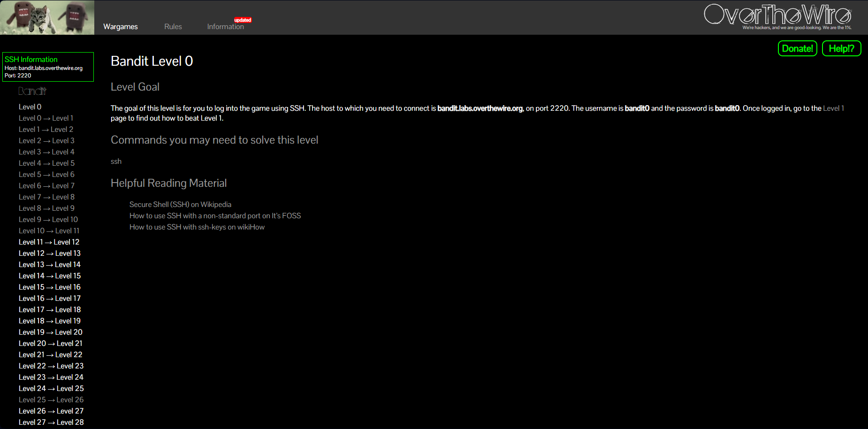
Task: Go to Level 13 → Level 14
Action: pyautogui.click(x=50, y=265)
